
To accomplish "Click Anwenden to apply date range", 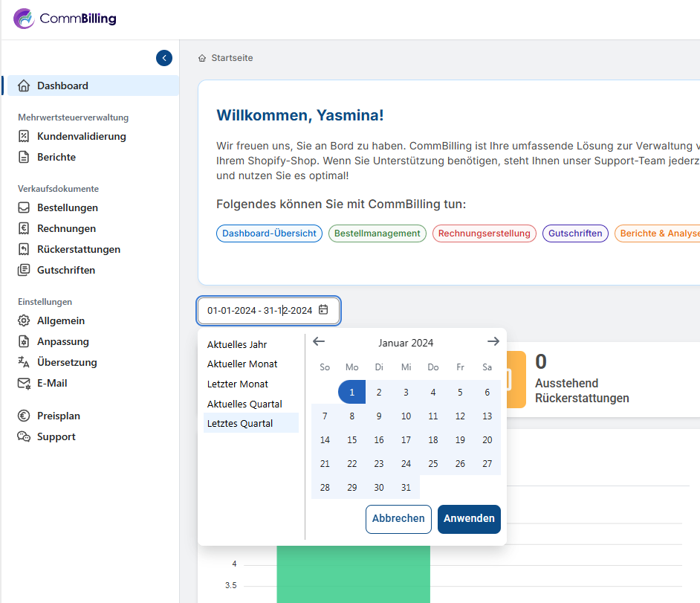I will pyautogui.click(x=469, y=519).
